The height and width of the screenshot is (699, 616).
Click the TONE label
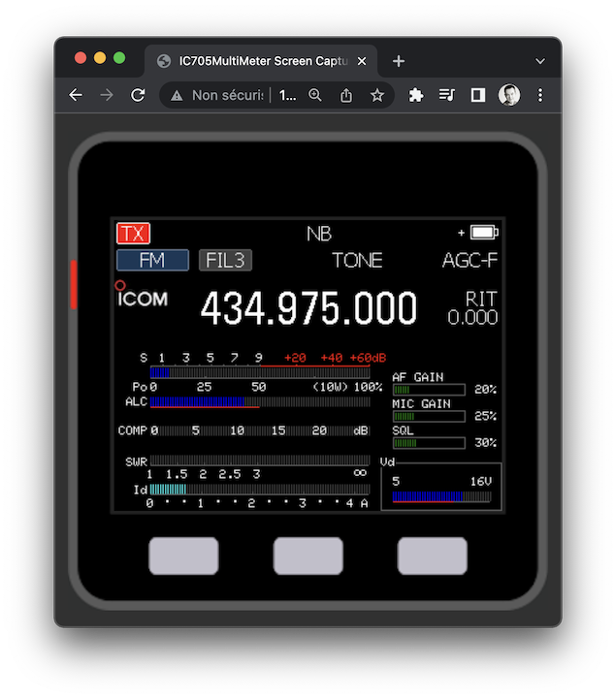click(357, 261)
